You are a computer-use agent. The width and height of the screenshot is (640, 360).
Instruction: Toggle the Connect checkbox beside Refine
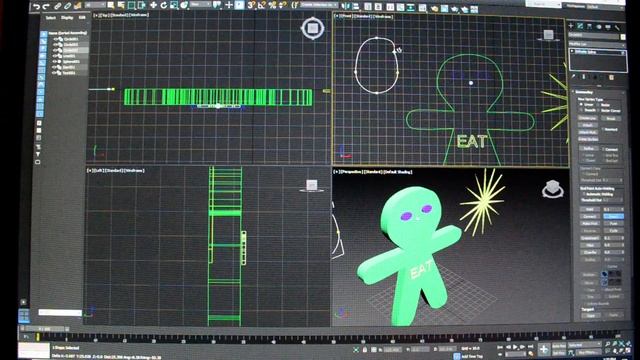(603, 149)
